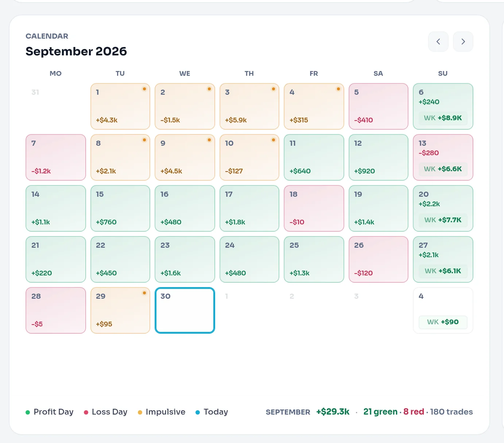Click September 25 showing +$1.3k
This screenshot has width=504, height=443.
pos(314,259)
